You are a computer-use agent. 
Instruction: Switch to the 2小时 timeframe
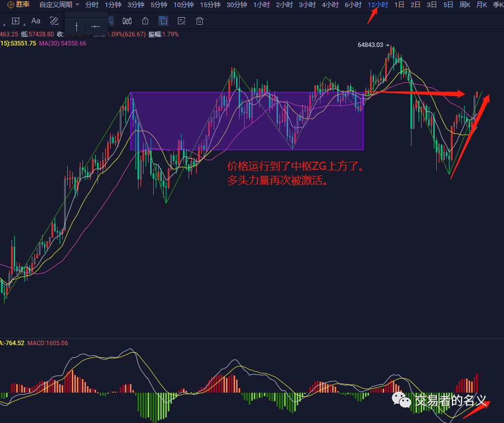pos(285,5)
